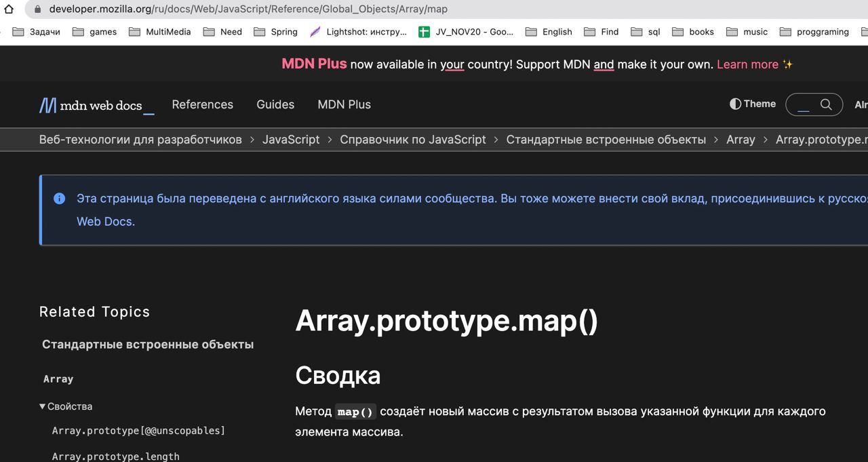Open Array.prototype.length in sidebar
Screen dimensions: 868x462
116,457
